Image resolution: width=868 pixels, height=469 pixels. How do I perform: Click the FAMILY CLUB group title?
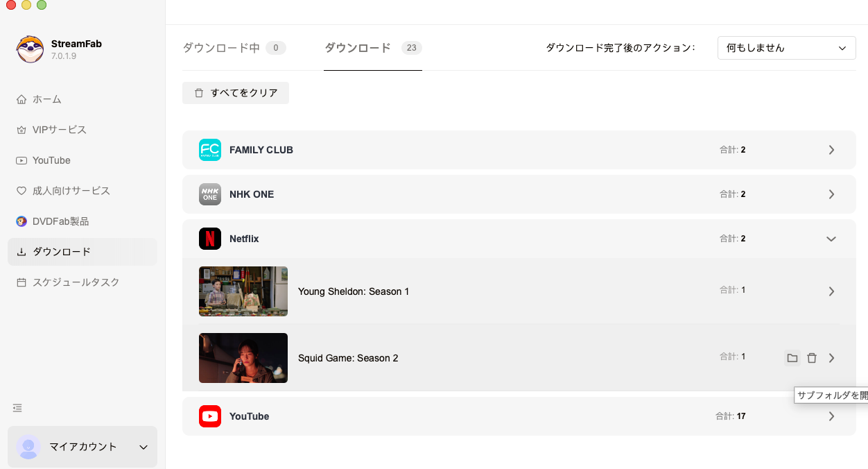click(261, 150)
